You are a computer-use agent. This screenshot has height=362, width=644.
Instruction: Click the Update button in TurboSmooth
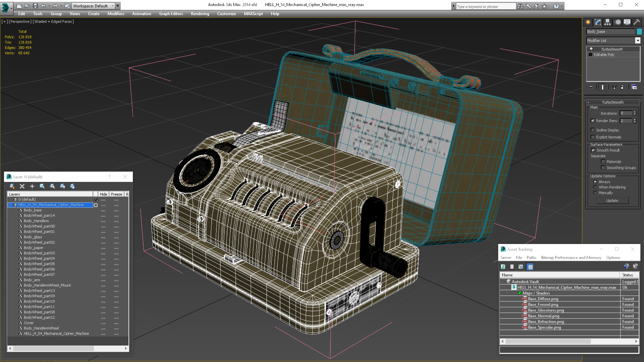coord(612,201)
